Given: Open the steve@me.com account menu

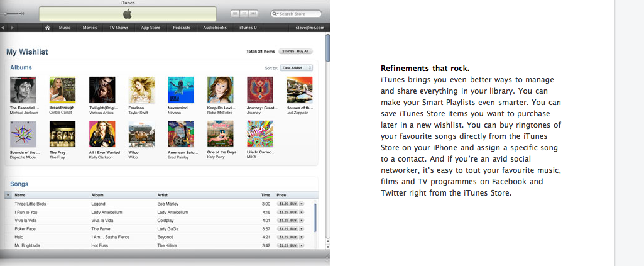Looking at the screenshot, I should click(310, 28).
